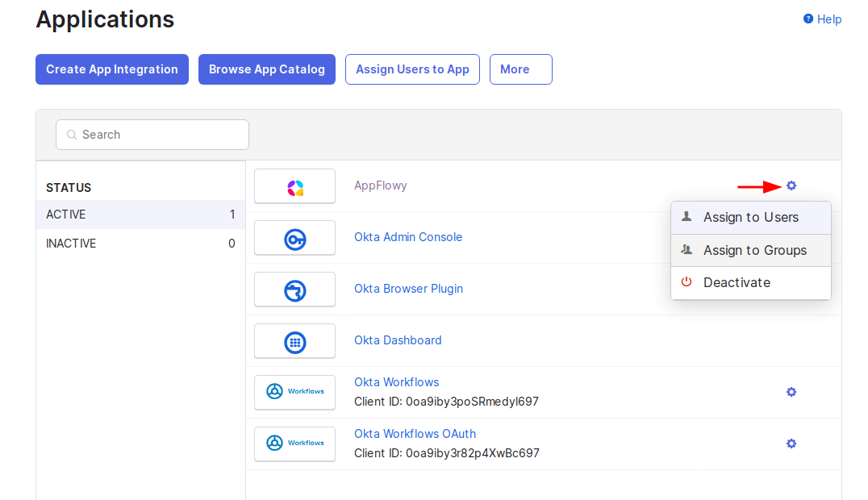Focus the Search input field

click(152, 135)
